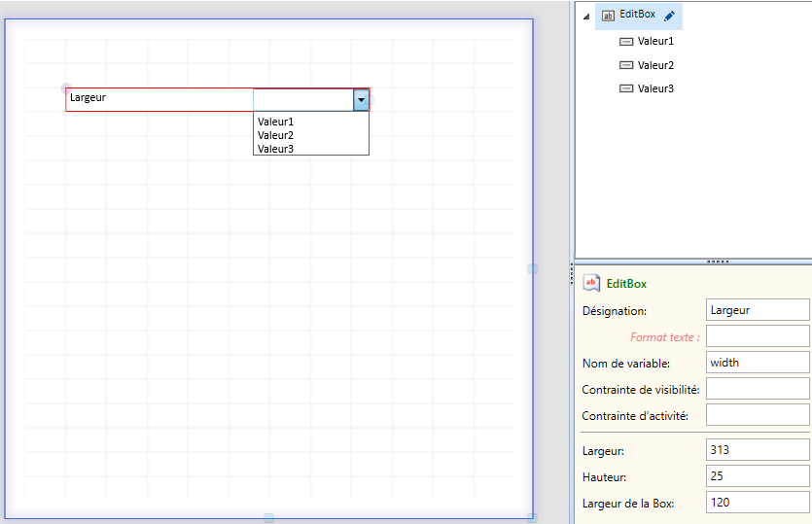
Task: Click the Largeur de la Box label
Action: 628,504
